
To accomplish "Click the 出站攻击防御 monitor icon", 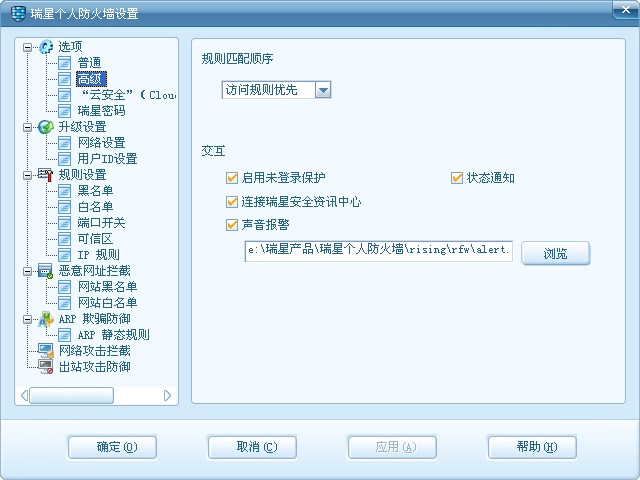I will [x=46, y=367].
